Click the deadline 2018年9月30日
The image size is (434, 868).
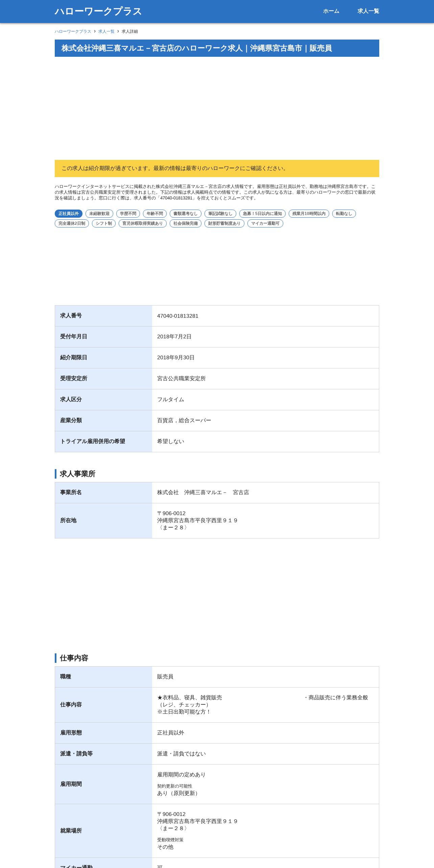tap(176, 358)
